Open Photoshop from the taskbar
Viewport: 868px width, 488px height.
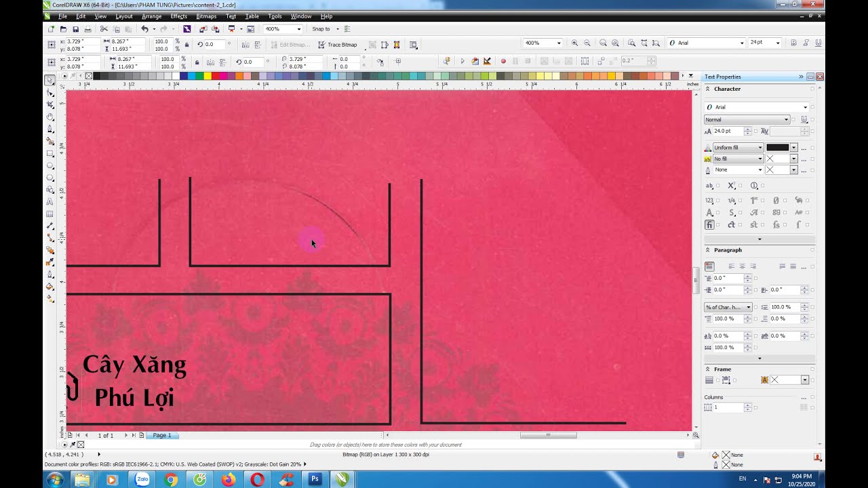(x=315, y=480)
